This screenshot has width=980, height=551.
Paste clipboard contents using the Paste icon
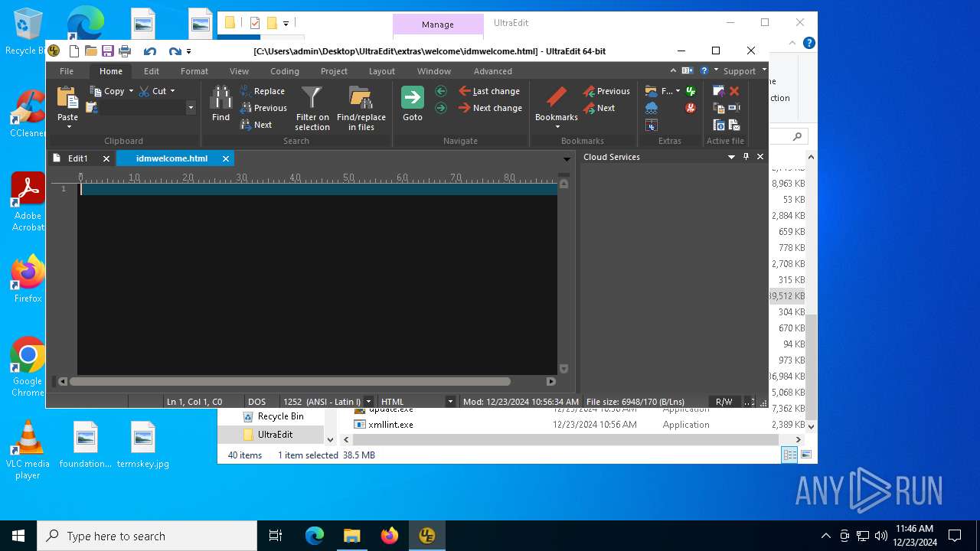point(67,98)
